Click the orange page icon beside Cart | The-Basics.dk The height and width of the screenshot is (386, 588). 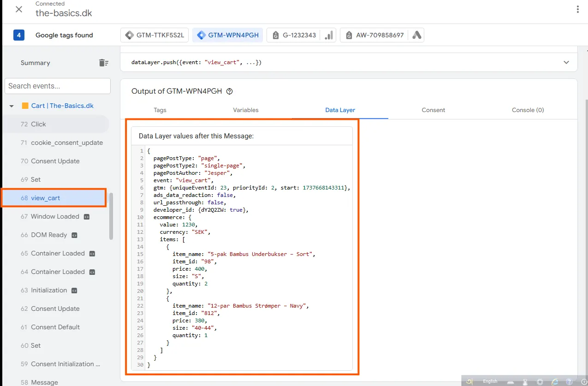point(25,106)
